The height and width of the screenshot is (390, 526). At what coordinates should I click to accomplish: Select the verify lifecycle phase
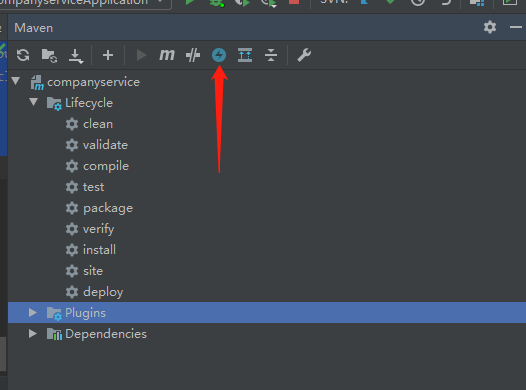point(99,229)
